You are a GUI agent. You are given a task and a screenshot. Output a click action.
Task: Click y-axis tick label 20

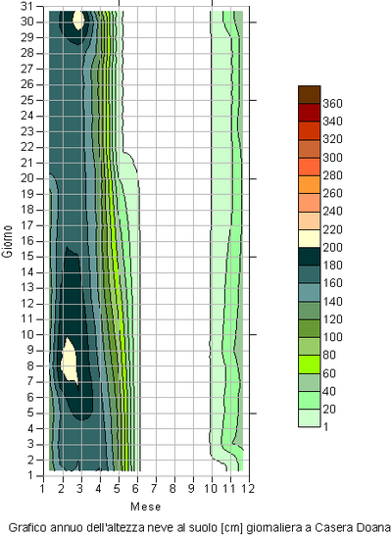tap(27, 178)
